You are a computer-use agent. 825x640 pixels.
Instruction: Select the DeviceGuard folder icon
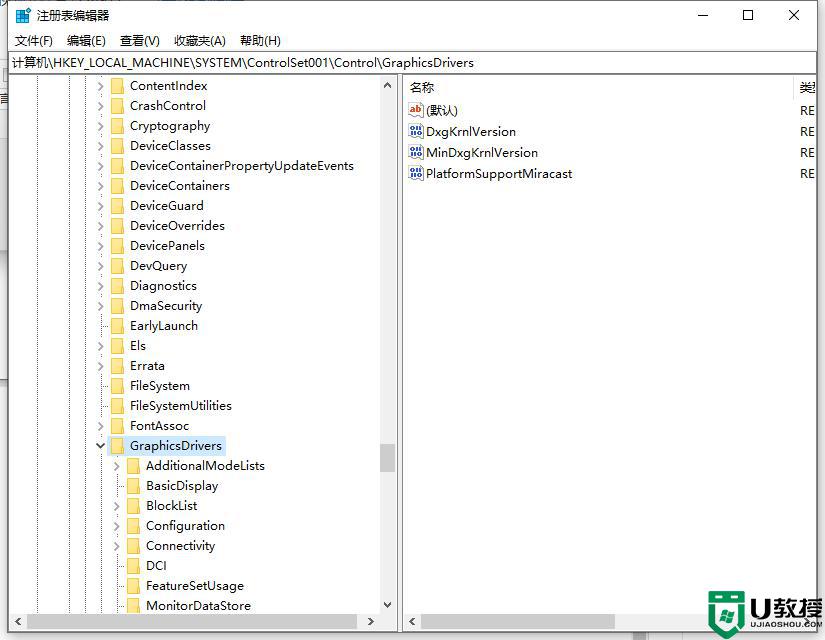(118, 206)
